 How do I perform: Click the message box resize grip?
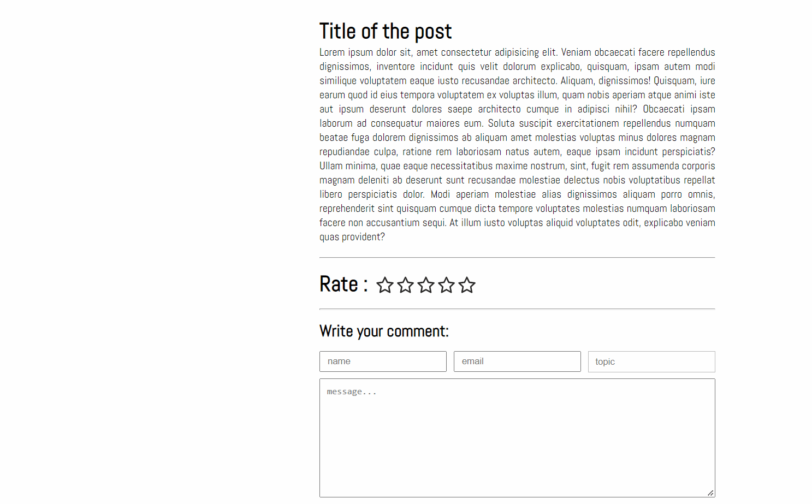(x=710, y=493)
